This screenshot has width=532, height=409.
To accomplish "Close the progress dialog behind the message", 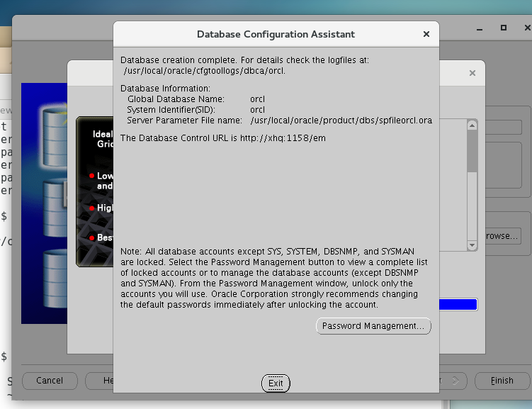I will 472,73.
